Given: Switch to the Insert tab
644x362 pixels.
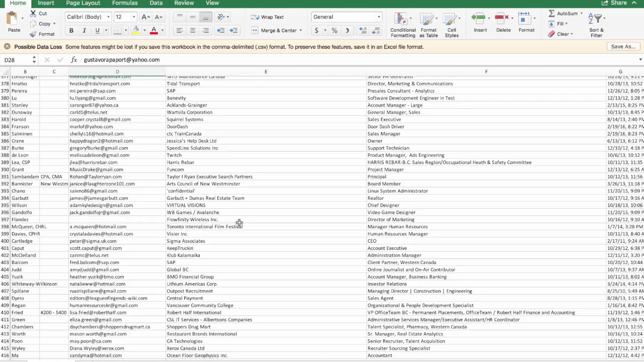Looking at the screenshot, I should point(46,3).
